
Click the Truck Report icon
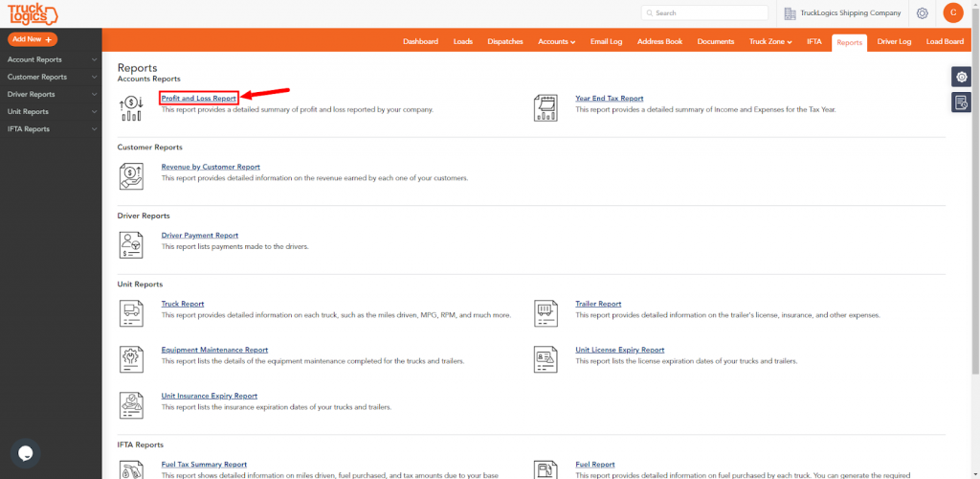click(x=131, y=312)
